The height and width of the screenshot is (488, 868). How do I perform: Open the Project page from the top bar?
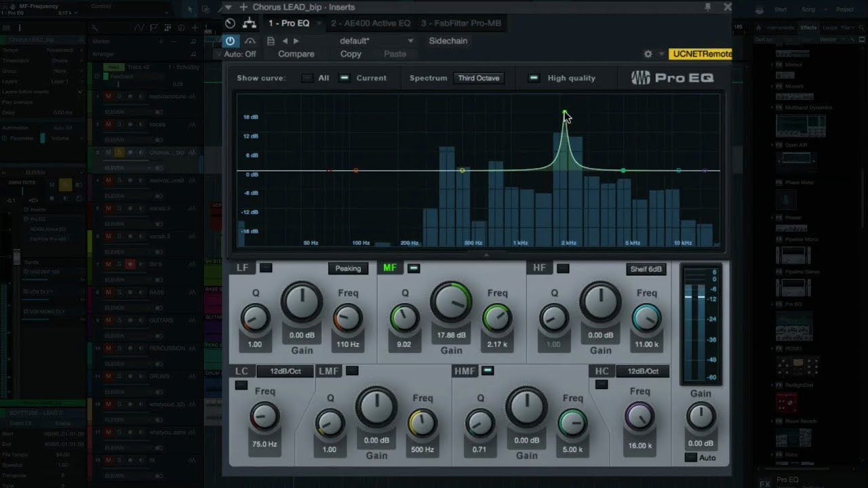pos(845,9)
